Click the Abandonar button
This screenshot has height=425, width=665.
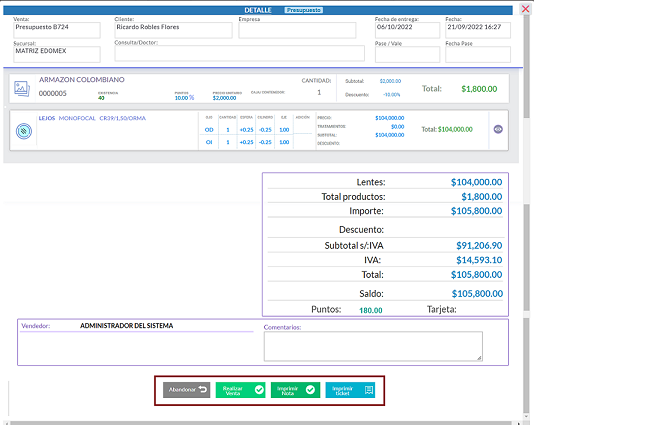(x=187, y=390)
